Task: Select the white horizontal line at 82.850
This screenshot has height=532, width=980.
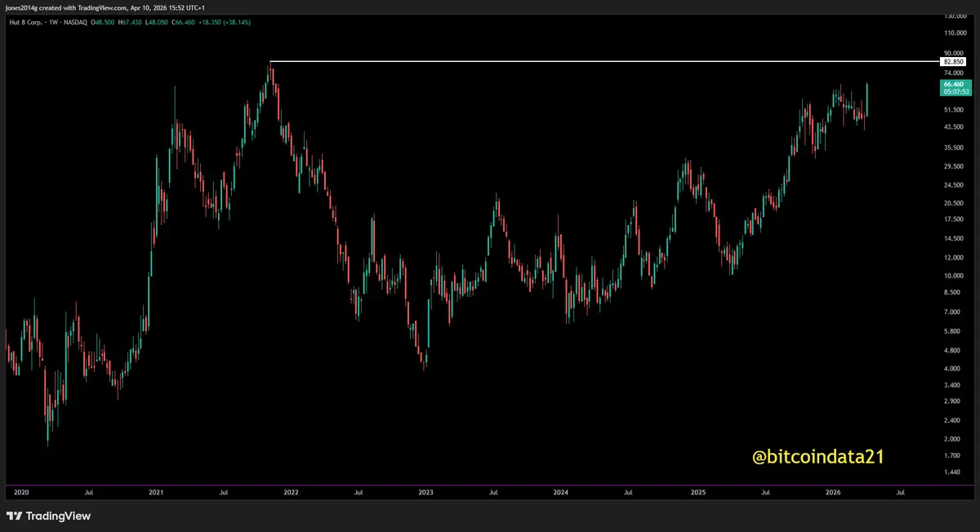Action: [604, 61]
